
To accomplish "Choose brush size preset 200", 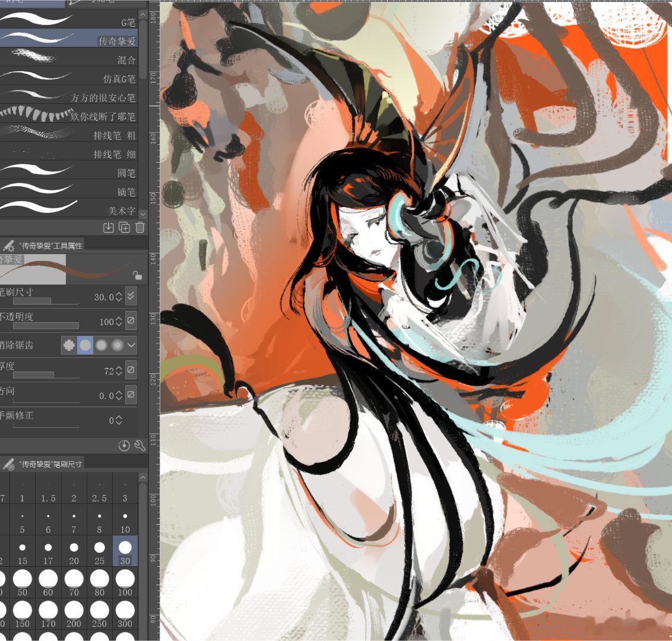I will pos(74,614).
